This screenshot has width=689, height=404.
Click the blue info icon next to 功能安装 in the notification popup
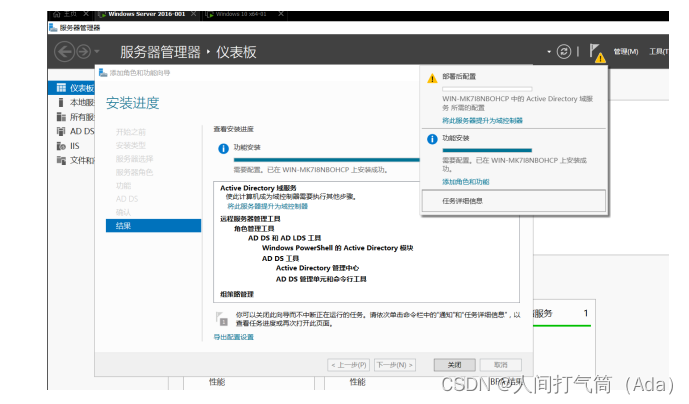pos(432,139)
